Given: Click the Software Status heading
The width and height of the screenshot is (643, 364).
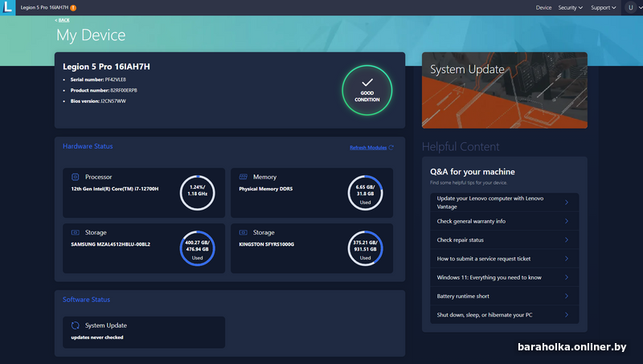Looking at the screenshot, I should tap(86, 300).
